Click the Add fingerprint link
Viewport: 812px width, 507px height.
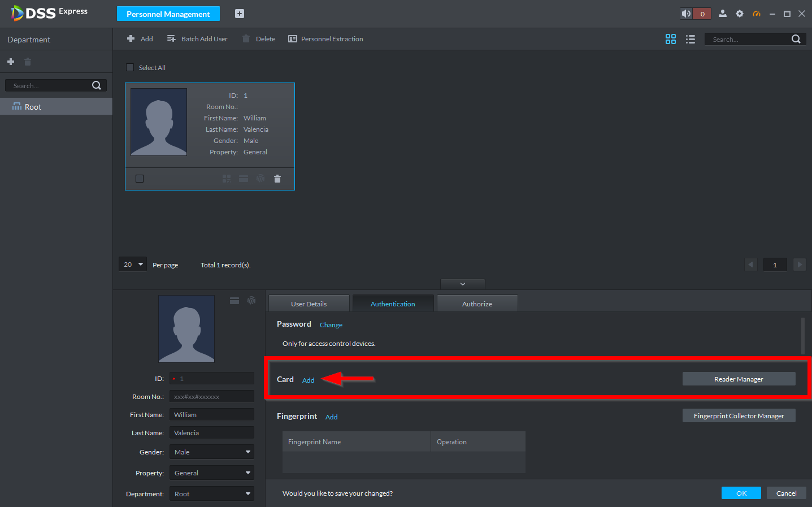coord(332,417)
